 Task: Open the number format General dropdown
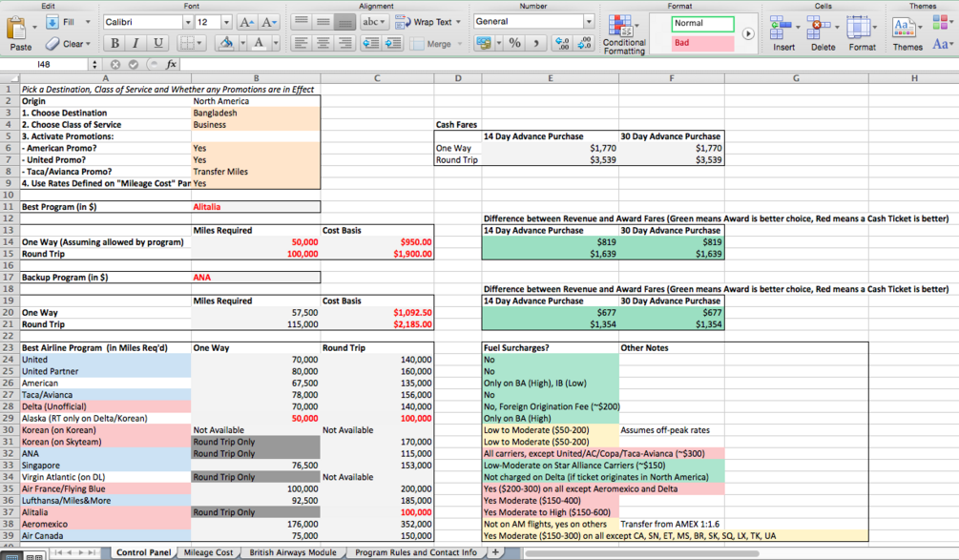[589, 21]
